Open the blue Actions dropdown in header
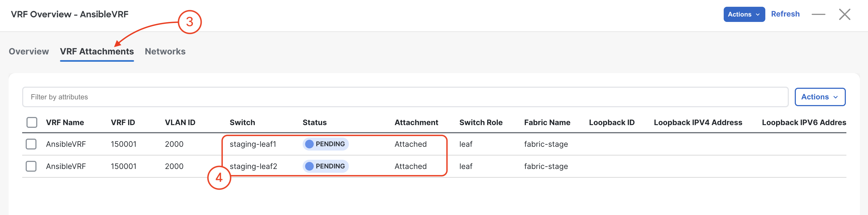This screenshot has width=868, height=215. (x=744, y=14)
